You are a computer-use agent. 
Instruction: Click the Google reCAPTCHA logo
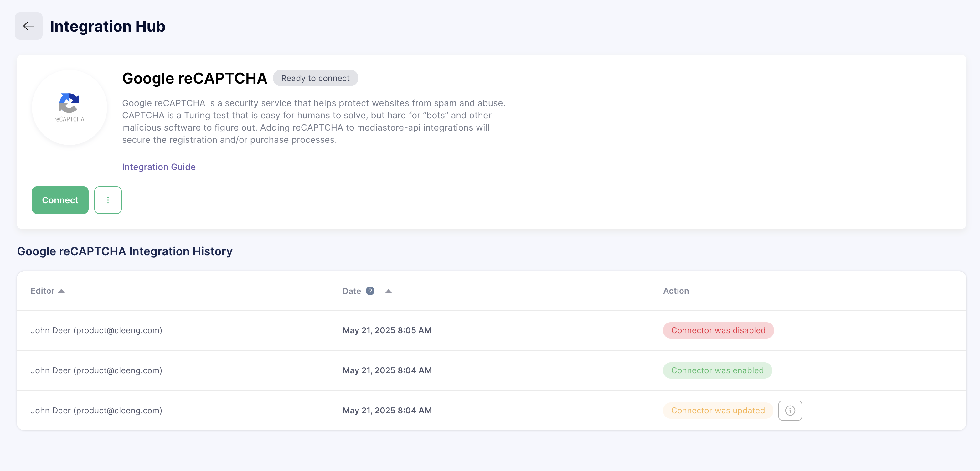(69, 107)
